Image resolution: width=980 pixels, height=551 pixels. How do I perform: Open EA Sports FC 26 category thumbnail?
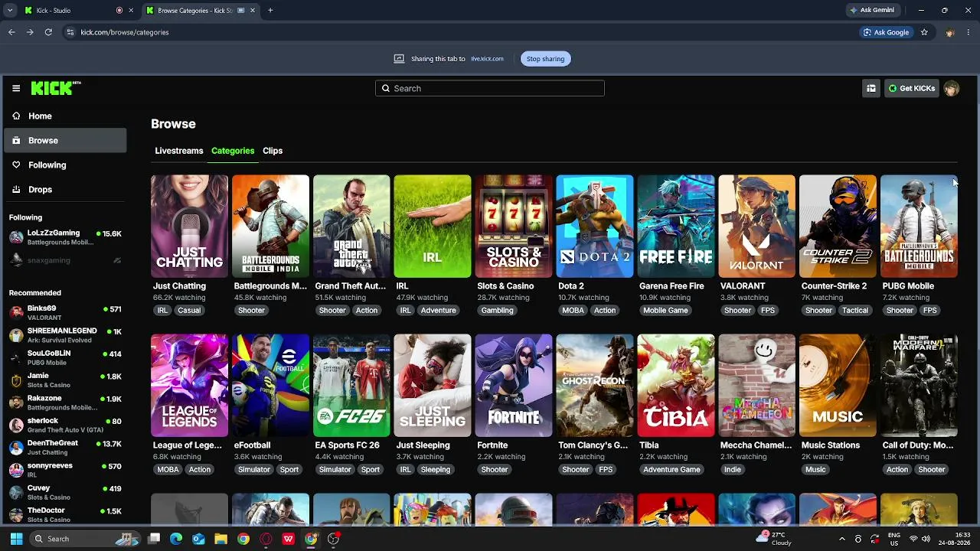tap(351, 385)
